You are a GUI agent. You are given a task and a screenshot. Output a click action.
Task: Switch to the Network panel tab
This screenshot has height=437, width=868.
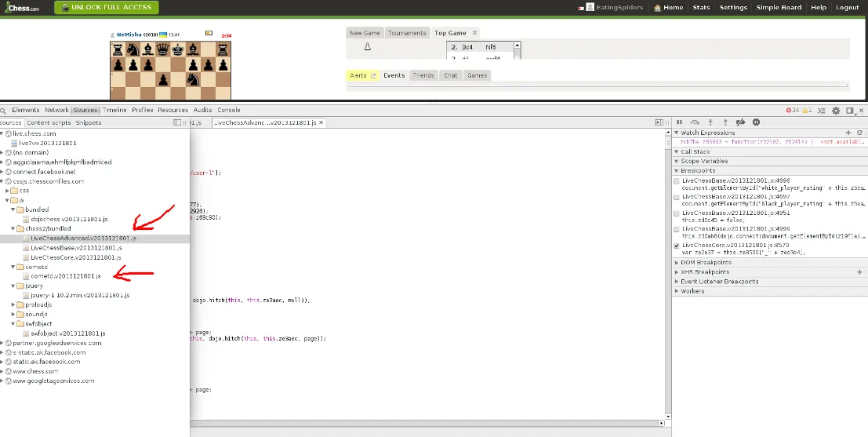[x=56, y=110]
